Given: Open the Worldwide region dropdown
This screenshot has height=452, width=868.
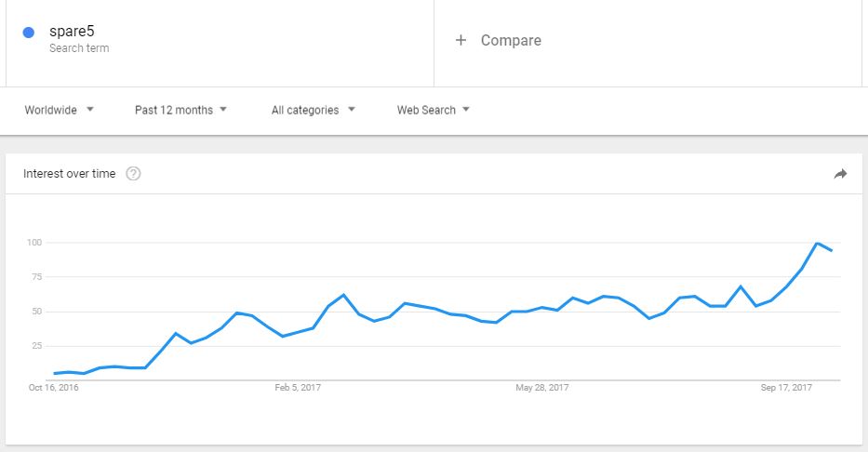Looking at the screenshot, I should coord(59,110).
